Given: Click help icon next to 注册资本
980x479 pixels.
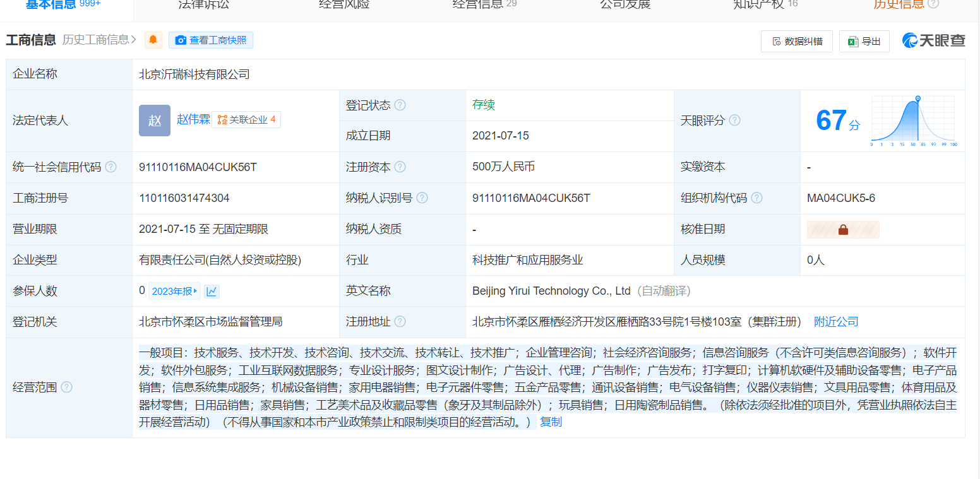Looking at the screenshot, I should click(x=400, y=167).
